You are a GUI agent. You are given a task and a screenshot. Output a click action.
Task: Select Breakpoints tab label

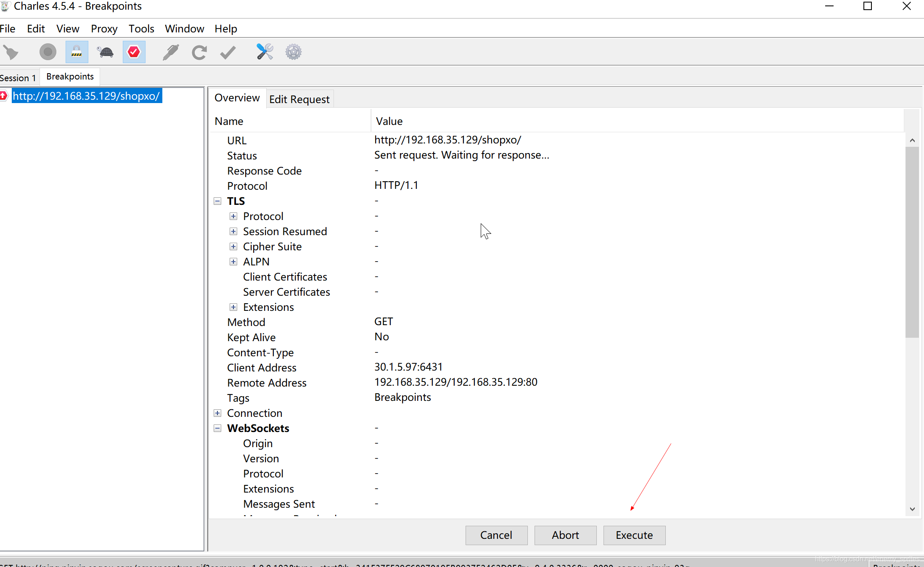[71, 76]
